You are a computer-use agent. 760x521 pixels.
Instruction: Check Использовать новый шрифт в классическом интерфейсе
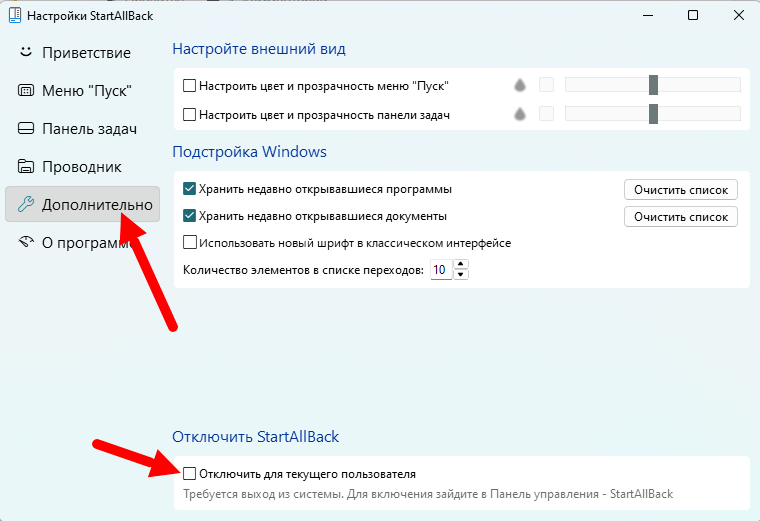click(190, 242)
